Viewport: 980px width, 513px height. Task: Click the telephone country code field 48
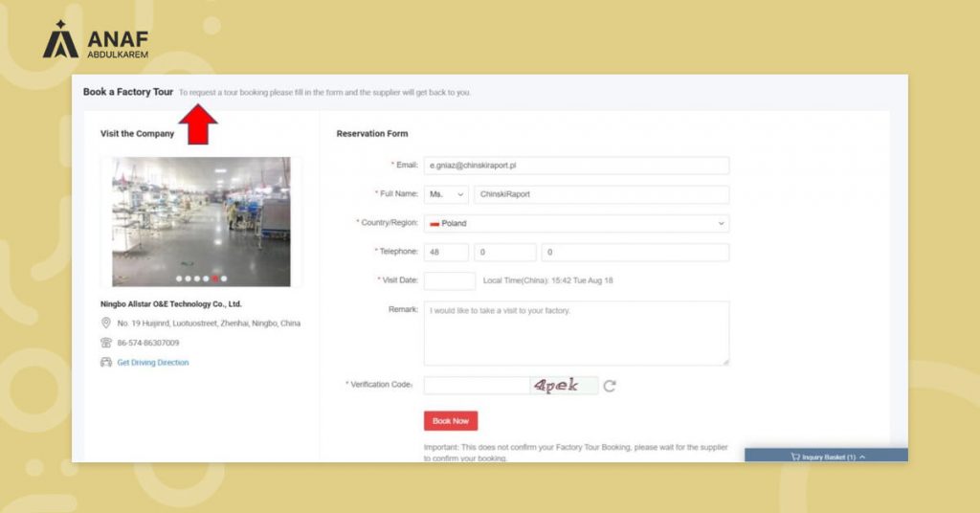[x=446, y=252]
